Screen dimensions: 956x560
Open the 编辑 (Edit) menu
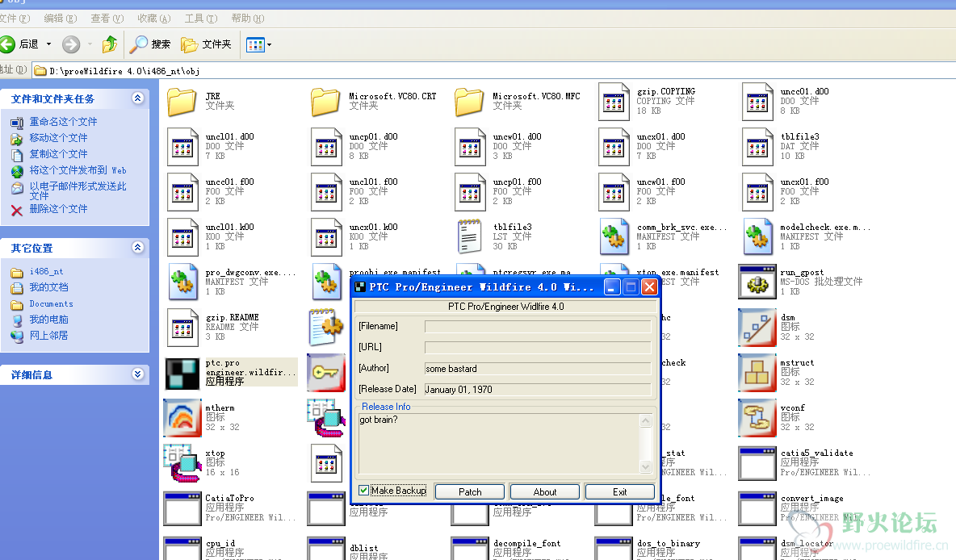click(x=60, y=19)
